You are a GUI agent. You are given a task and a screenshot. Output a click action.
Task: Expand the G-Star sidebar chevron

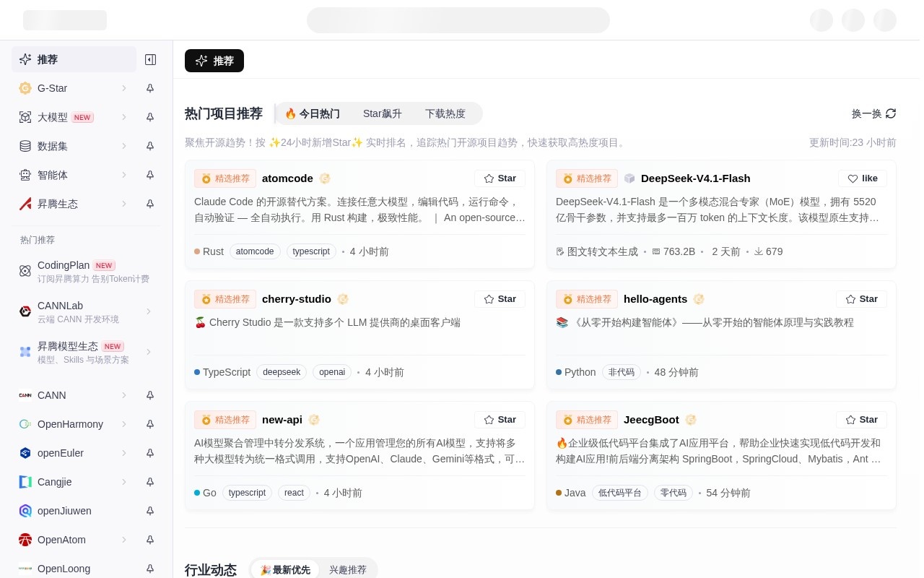coord(124,88)
